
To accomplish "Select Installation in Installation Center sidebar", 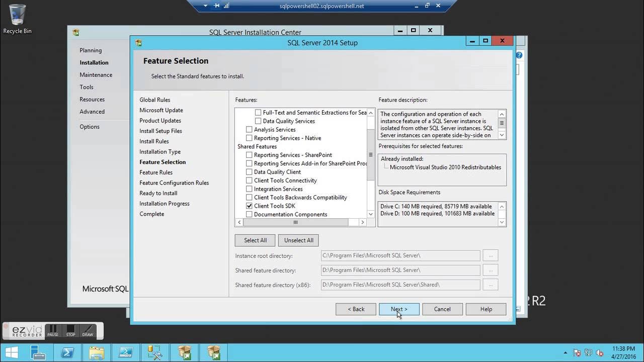I will 94,63.
